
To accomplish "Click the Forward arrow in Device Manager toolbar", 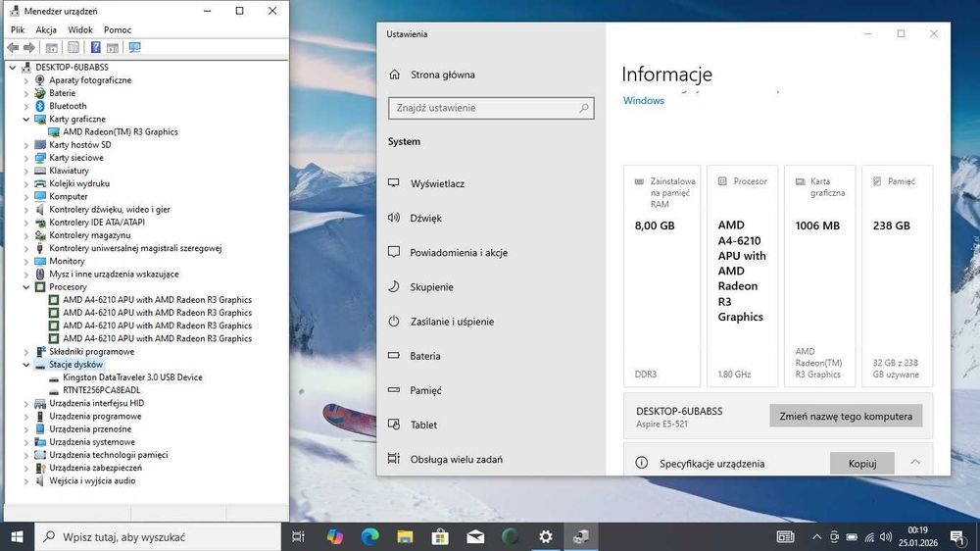I will (x=29, y=47).
